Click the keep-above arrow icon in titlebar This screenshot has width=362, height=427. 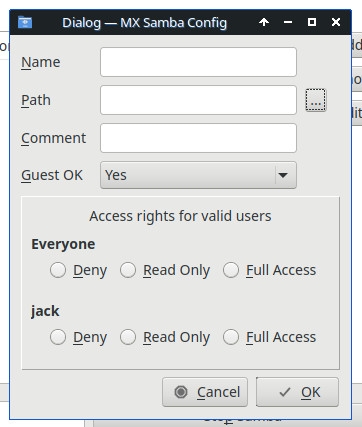point(264,22)
